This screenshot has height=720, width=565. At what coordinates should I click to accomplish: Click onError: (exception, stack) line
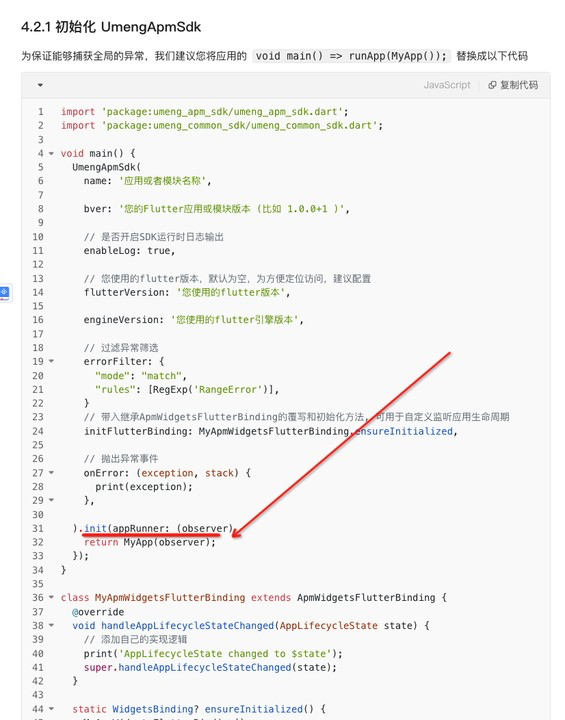click(x=167, y=472)
